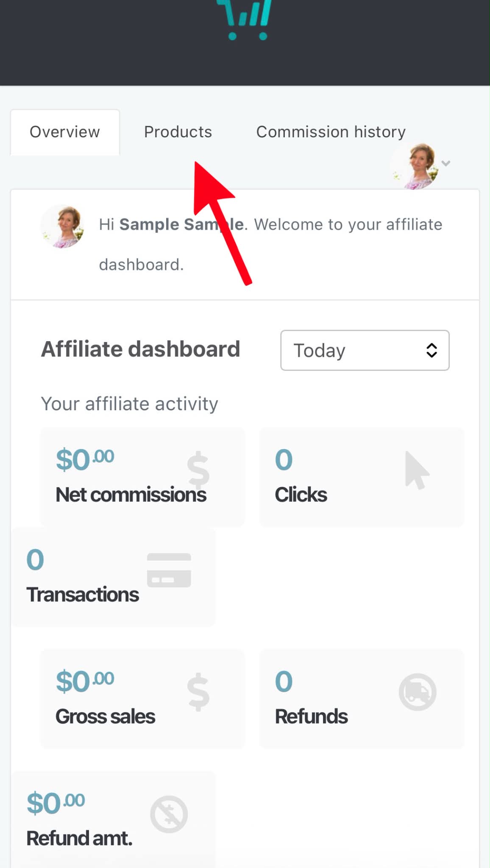Click the profile avatar next to welcome message
The height and width of the screenshot is (868, 490).
[x=63, y=226]
